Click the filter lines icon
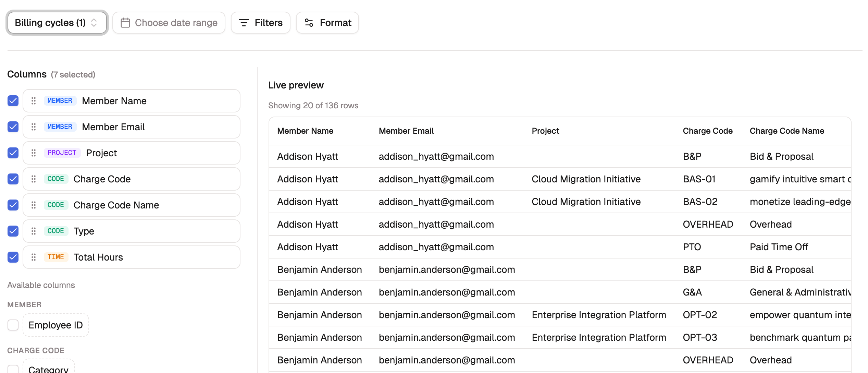 point(244,23)
